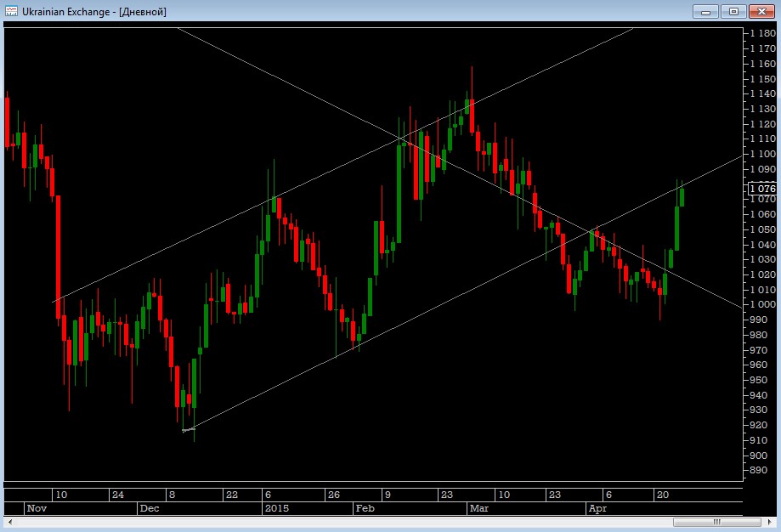Click the date label 20 on the time axis

[663, 495]
